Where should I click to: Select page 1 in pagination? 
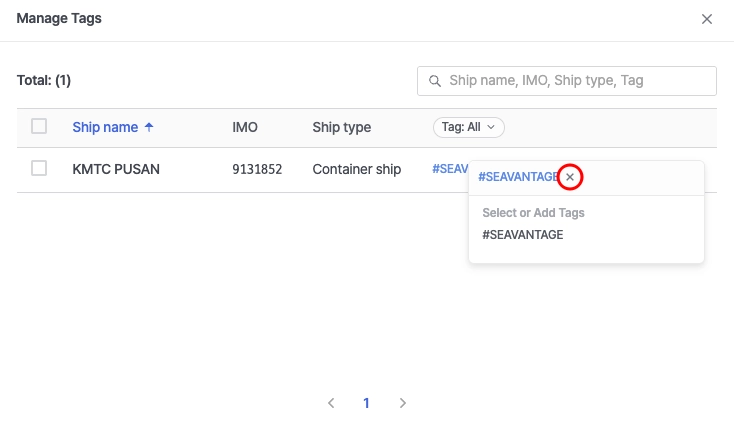point(367,403)
